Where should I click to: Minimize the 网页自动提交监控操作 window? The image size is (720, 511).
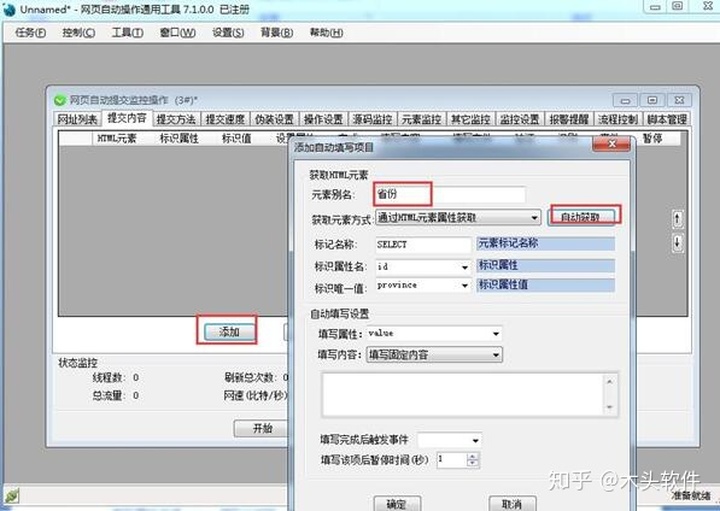tap(625, 100)
